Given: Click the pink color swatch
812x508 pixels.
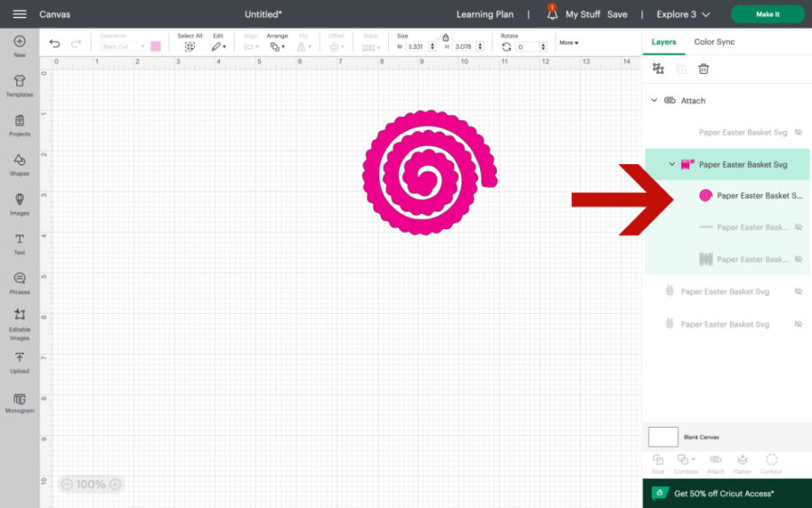Looking at the screenshot, I should pos(155,46).
